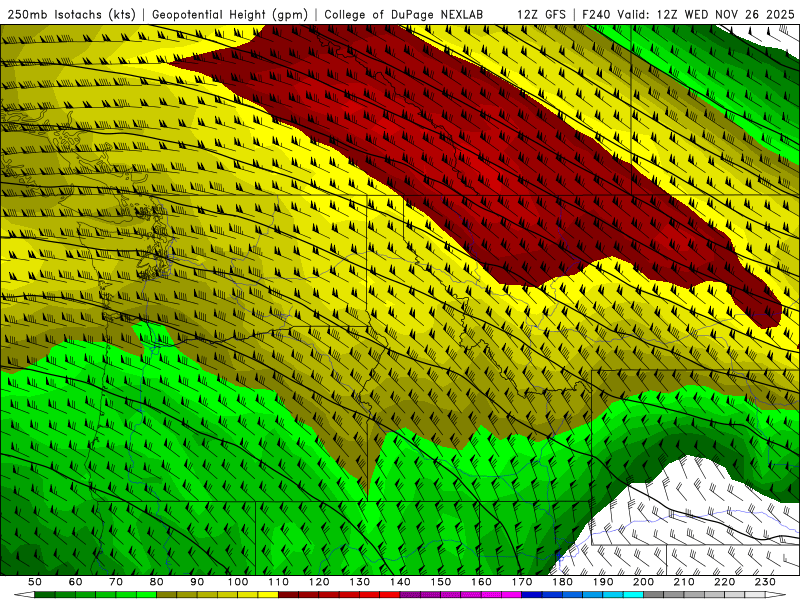The height and width of the screenshot is (600, 800).
Task: Click the "170" color scale label
Action: pos(522,582)
